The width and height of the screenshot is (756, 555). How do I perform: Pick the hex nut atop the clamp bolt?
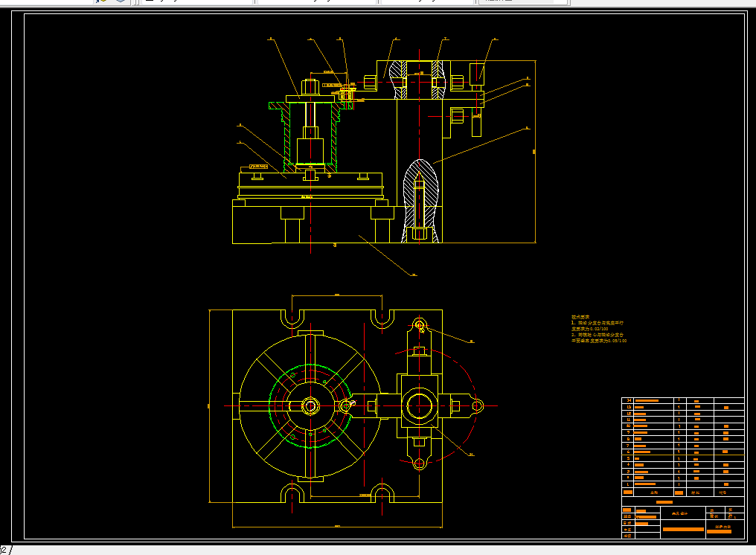310,87
